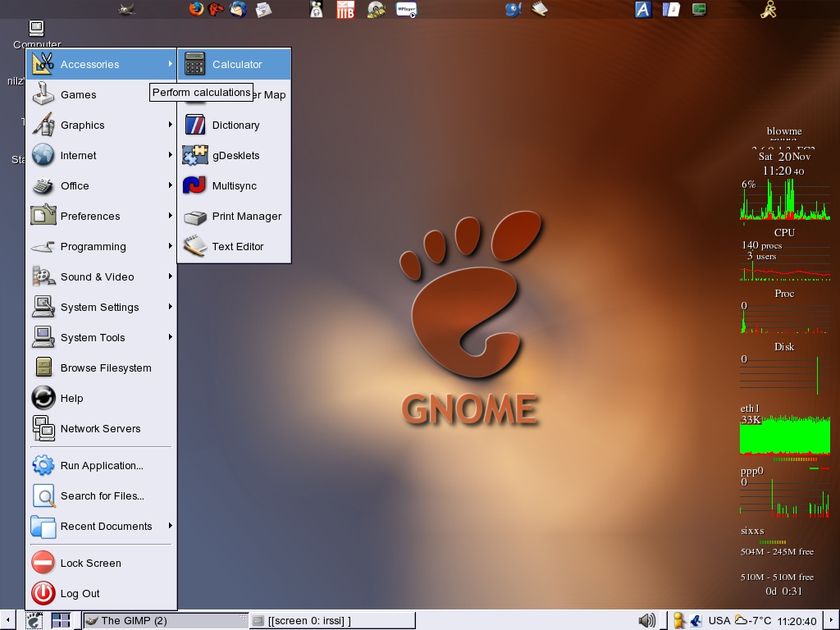Image resolution: width=840 pixels, height=630 pixels.
Task: Expand the Sound & Video submenu arrow
Action: point(171,276)
